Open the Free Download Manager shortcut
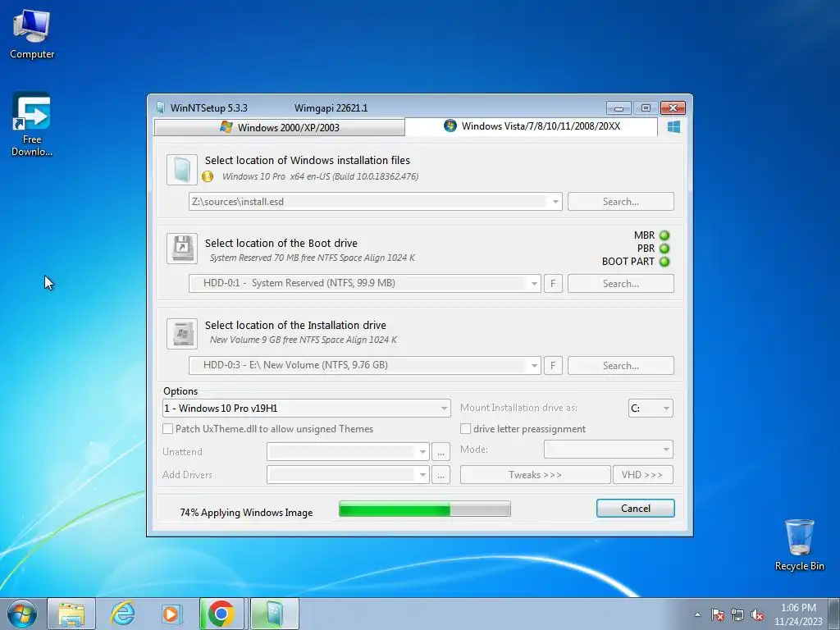Viewport: 840px width, 630px height. tap(32, 125)
